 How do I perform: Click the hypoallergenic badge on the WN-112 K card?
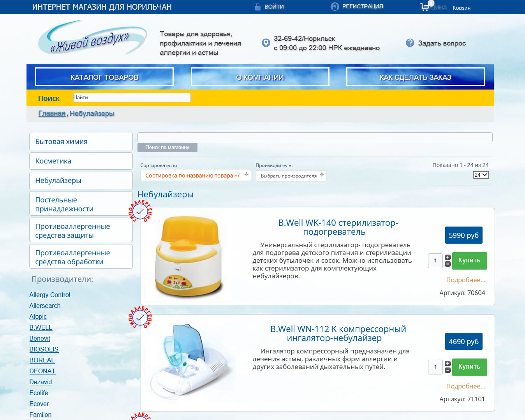click(x=140, y=318)
